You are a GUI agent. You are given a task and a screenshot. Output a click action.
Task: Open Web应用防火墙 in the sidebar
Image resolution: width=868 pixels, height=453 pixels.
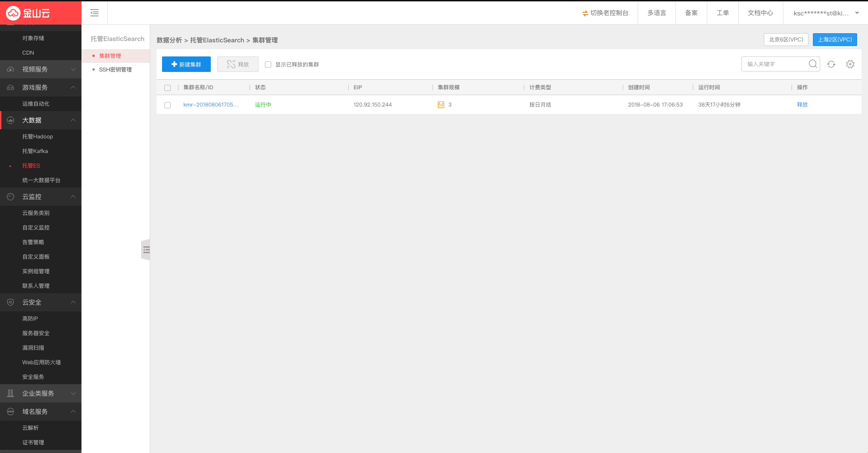41,362
